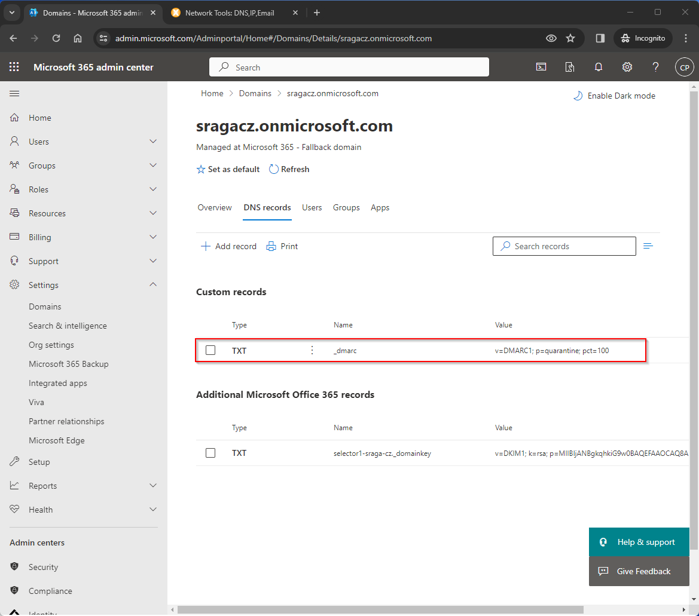The width and height of the screenshot is (699, 616).
Task: Collapse Settings navigation group
Action: pos(153,284)
